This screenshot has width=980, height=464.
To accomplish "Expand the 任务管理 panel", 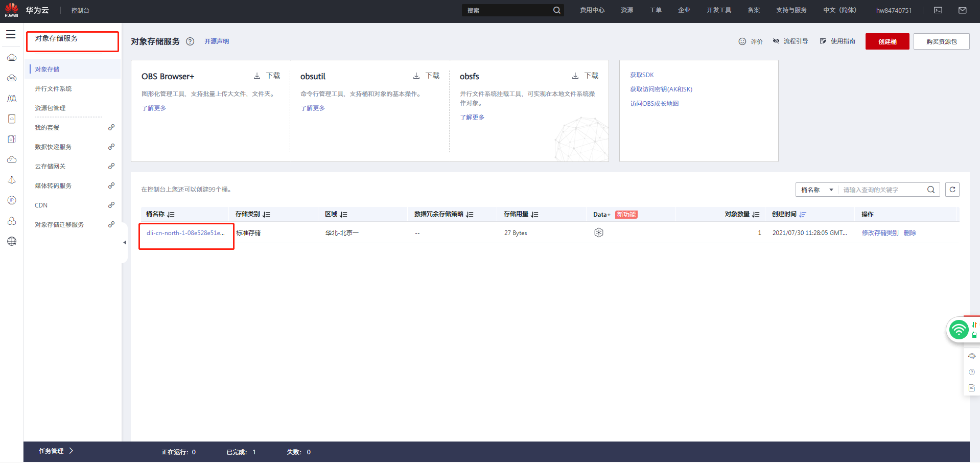I will pyautogui.click(x=56, y=451).
